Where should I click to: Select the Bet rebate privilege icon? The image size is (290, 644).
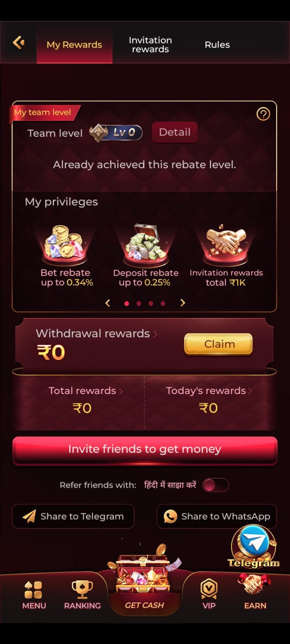(x=66, y=243)
